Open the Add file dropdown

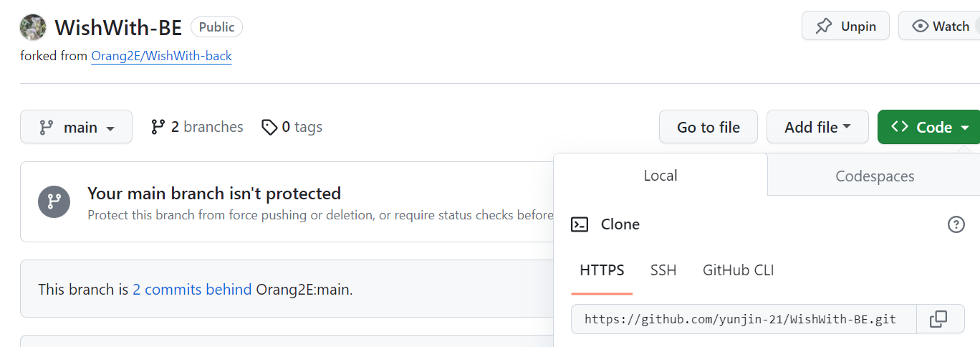point(817,127)
